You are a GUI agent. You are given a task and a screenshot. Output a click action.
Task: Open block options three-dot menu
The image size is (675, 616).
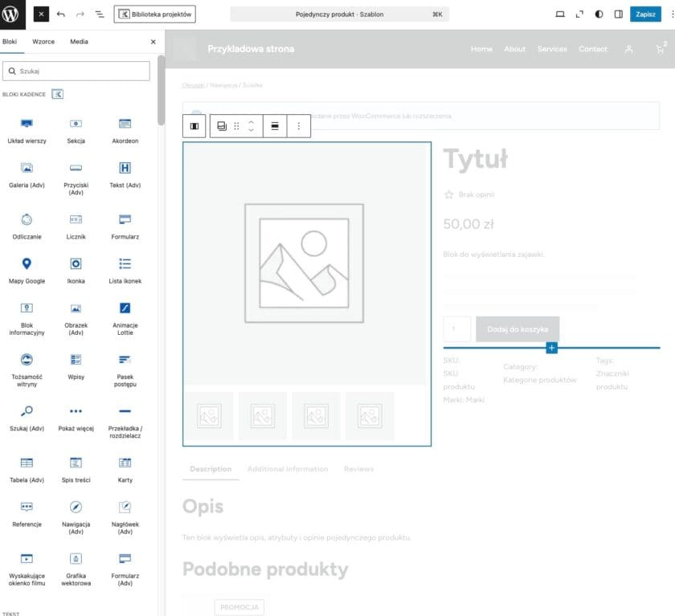[x=299, y=126]
